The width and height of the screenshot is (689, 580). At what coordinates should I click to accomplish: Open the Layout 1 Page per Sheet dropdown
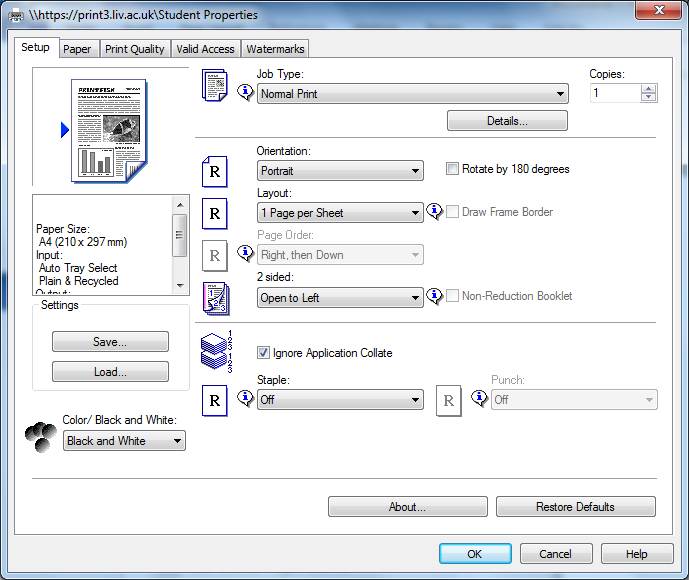click(340, 213)
